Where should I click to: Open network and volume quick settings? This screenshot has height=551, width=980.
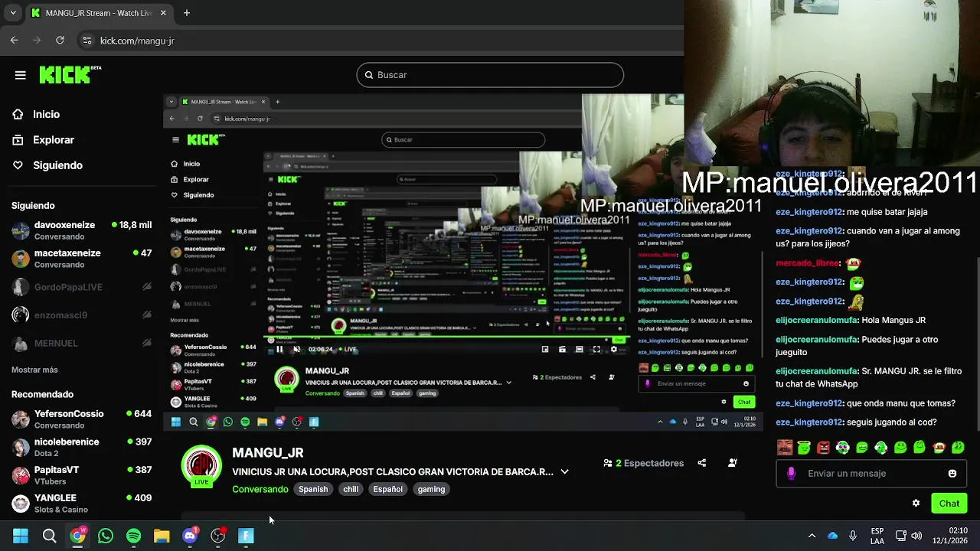(x=909, y=536)
